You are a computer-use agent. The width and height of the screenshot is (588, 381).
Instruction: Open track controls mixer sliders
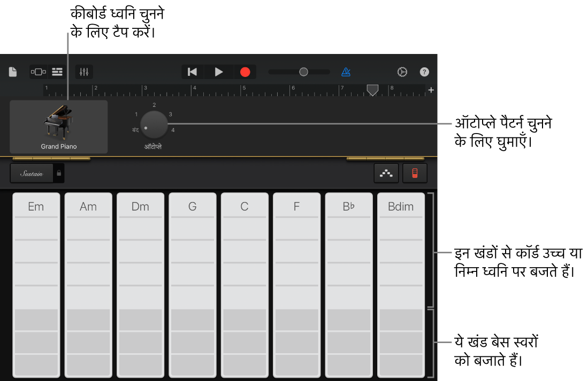84,72
